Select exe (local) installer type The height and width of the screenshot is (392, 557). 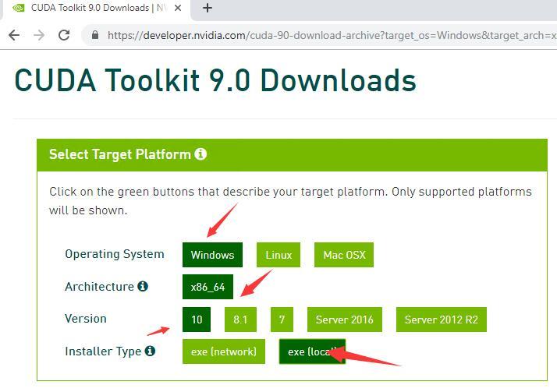(x=312, y=351)
